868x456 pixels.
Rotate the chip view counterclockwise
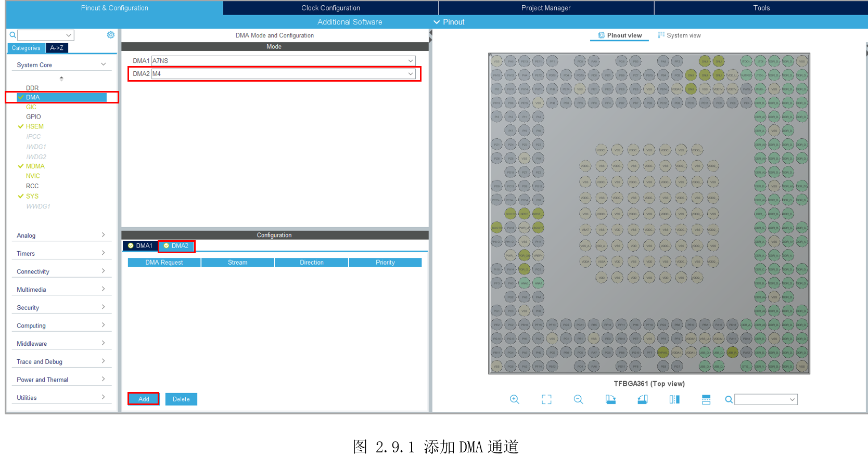tap(643, 399)
